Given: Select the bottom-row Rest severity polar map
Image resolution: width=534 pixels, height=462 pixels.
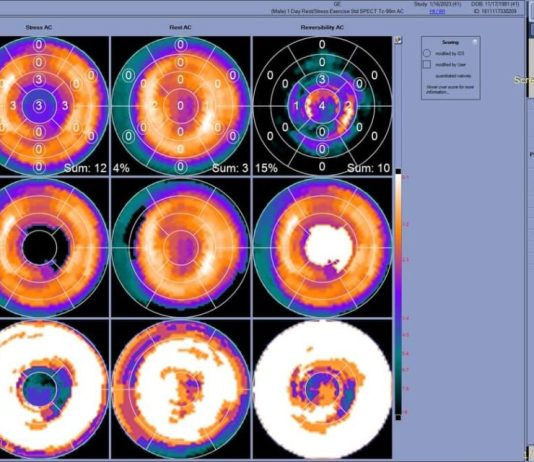Looking at the screenshot, I should (181, 389).
